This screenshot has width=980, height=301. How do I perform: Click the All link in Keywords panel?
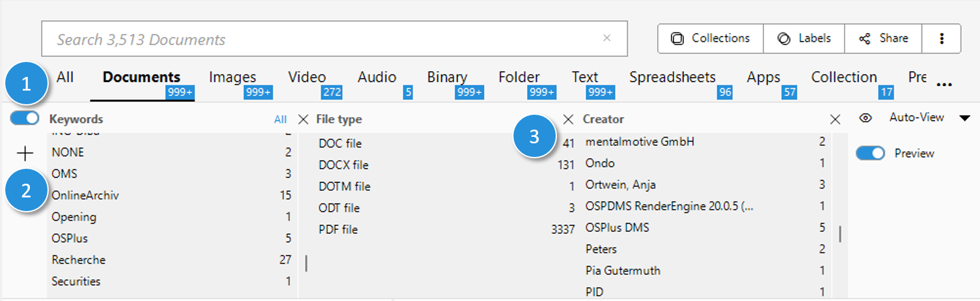coord(280,119)
